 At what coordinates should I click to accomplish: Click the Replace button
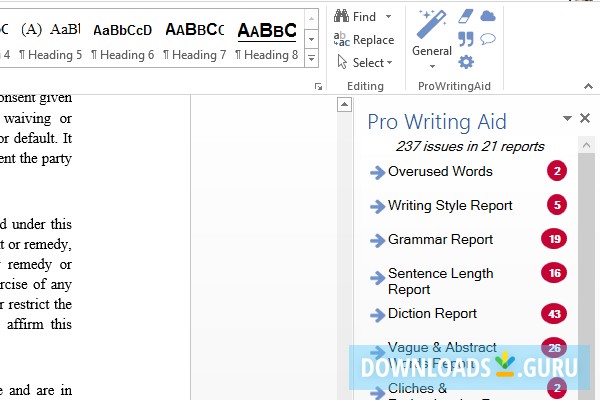(364, 39)
